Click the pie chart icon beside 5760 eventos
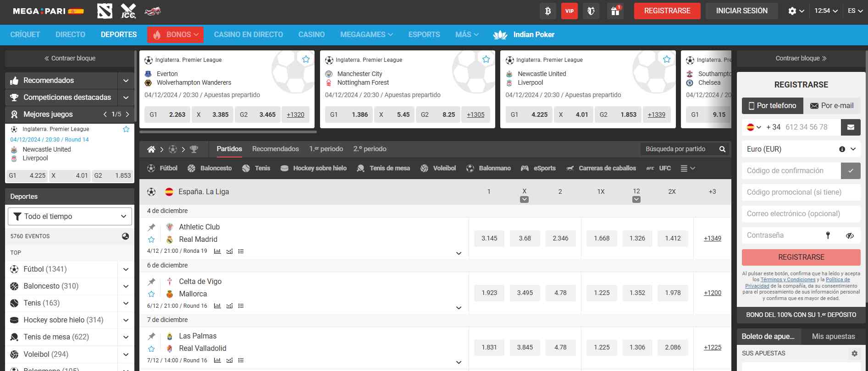The height and width of the screenshot is (371, 868). (x=125, y=236)
